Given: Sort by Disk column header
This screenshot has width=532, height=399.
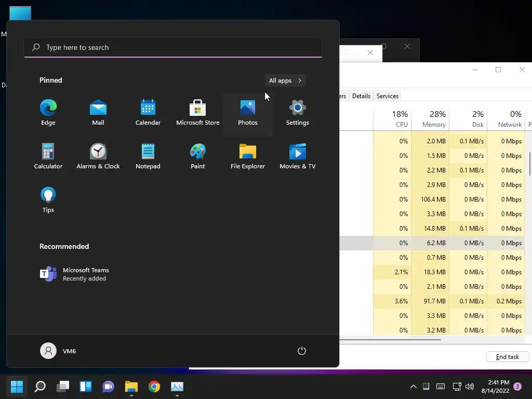Looking at the screenshot, I should pyautogui.click(x=468, y=119).
